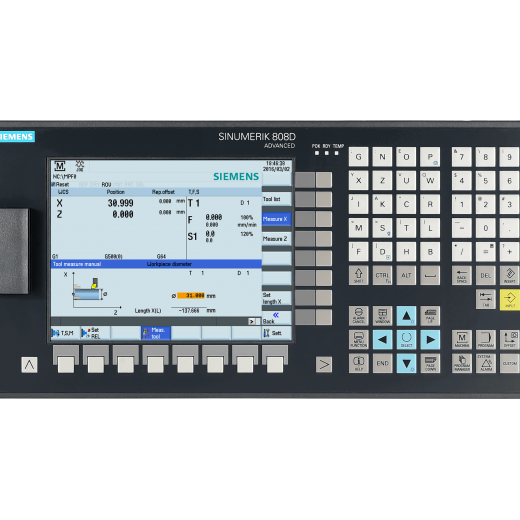Tap the TAB key
The width and height of the screenshot is (520, 520).
coord(486,299)
